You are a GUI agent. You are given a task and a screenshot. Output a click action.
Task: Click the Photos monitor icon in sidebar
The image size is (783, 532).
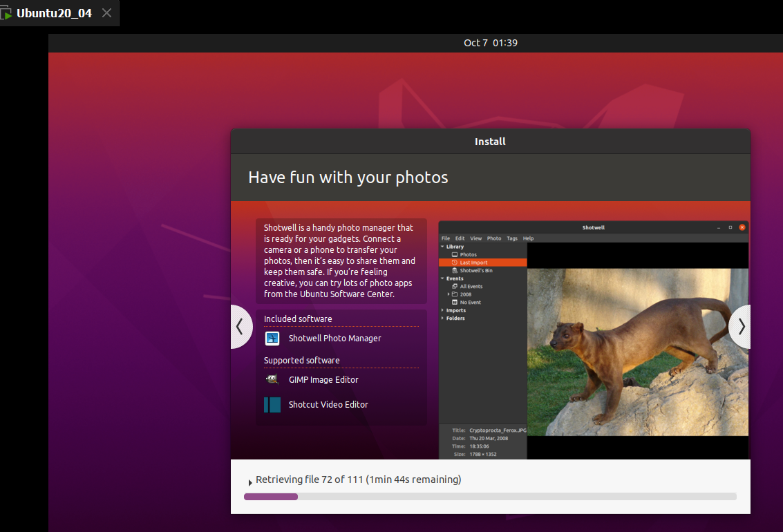tap(455, 254)
